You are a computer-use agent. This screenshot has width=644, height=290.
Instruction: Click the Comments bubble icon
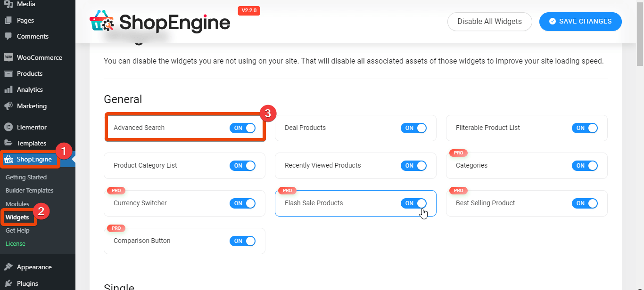pyautogui.click(x=8, y=36)
